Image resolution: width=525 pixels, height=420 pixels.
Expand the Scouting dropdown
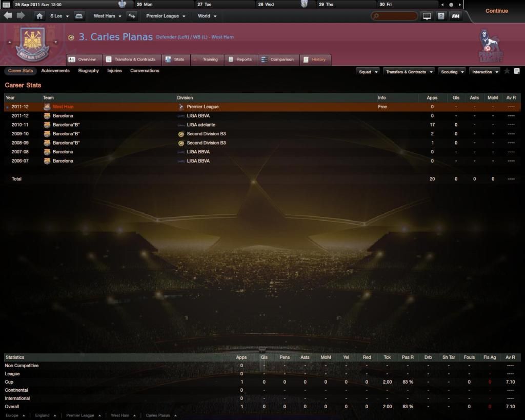[x=452, y=72]
